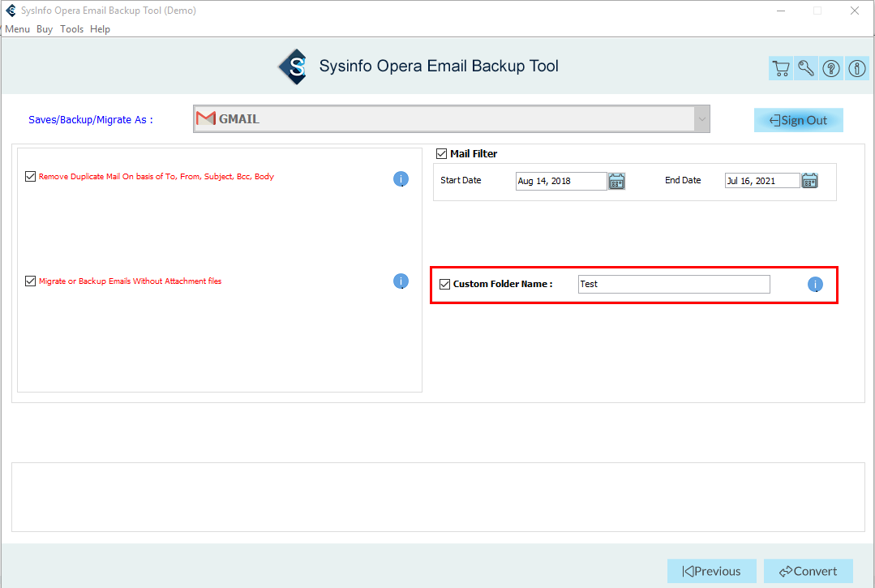Focus the Custom Folder Name text field

point(674,284)
